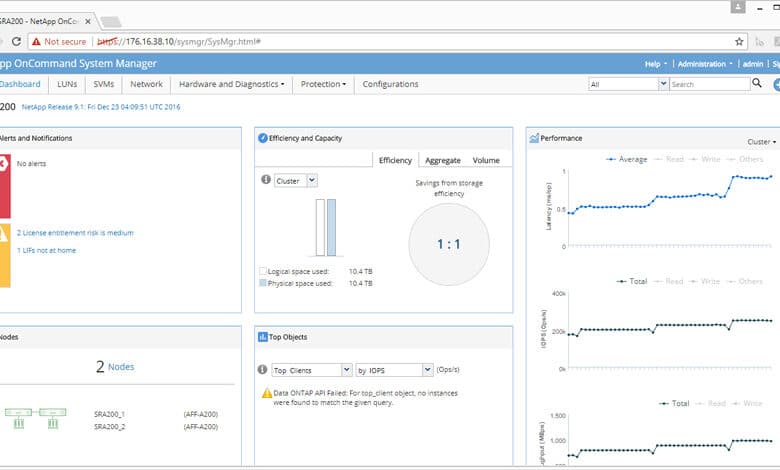The image size is (780, 470).
Task: Click the warning icon by ONTAP API Failed
Action: (267, 393)
